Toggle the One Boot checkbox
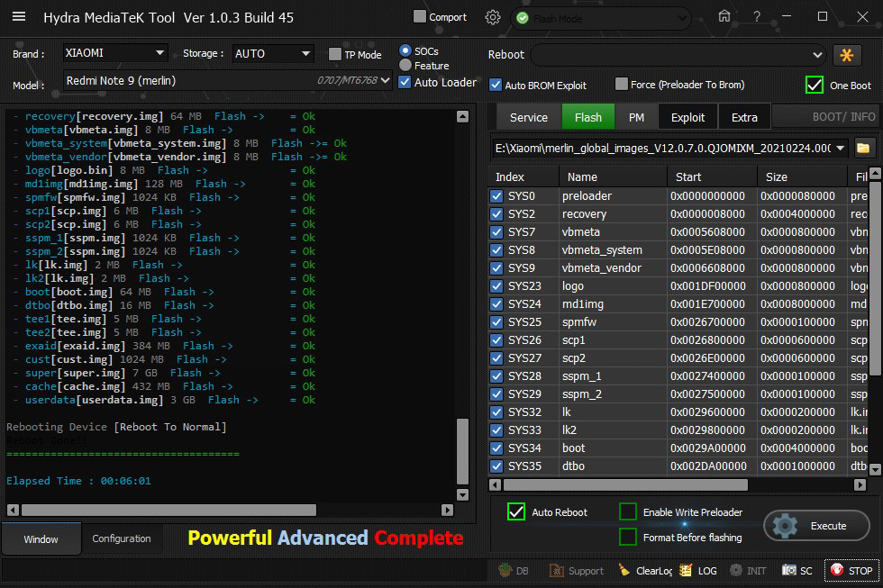 click(x=814, y=85)
